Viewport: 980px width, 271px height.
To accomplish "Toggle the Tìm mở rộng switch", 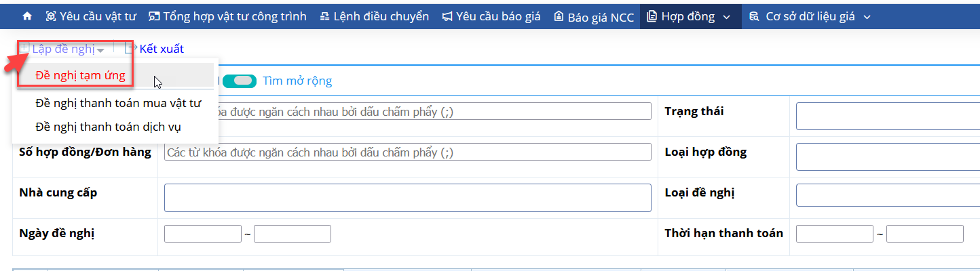I will [239, 81].
